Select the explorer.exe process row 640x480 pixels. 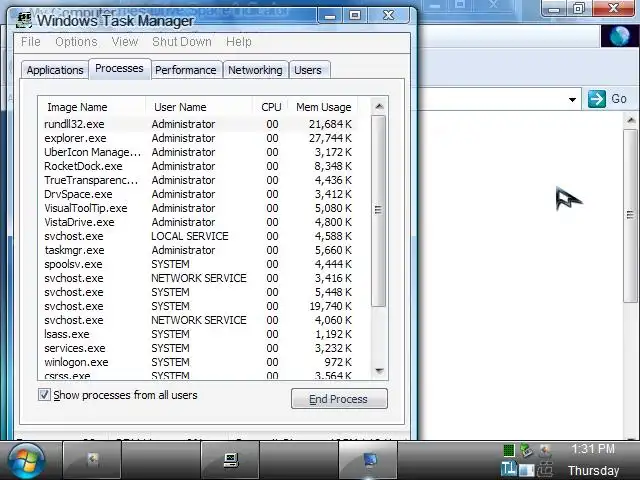pos(198,138)
